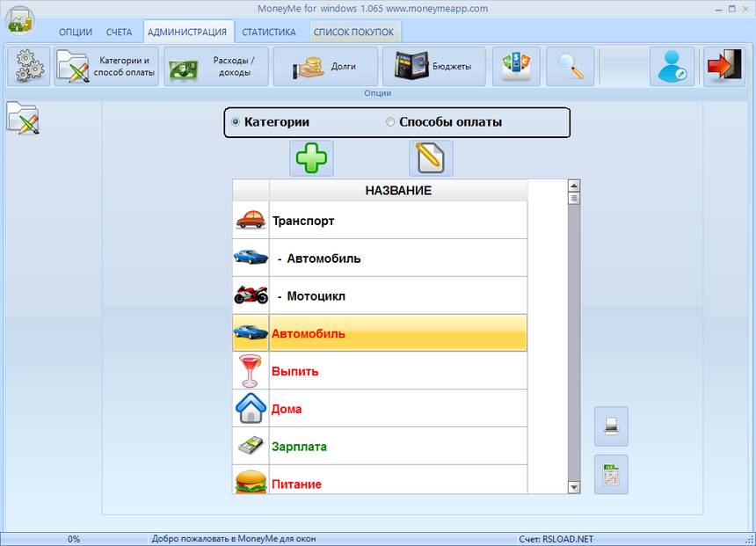Edit category with the pencil note icon
Image resolution: width=756 pixels, height=546 pixels.
[431, 158]
